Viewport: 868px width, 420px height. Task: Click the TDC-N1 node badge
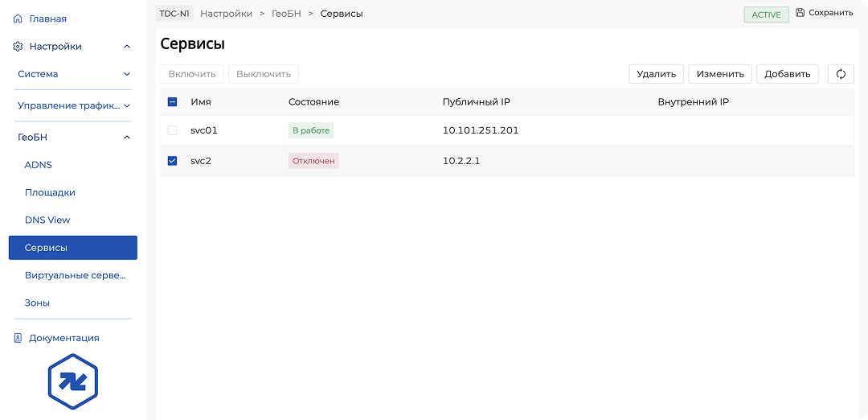click(x=174, y=14)
